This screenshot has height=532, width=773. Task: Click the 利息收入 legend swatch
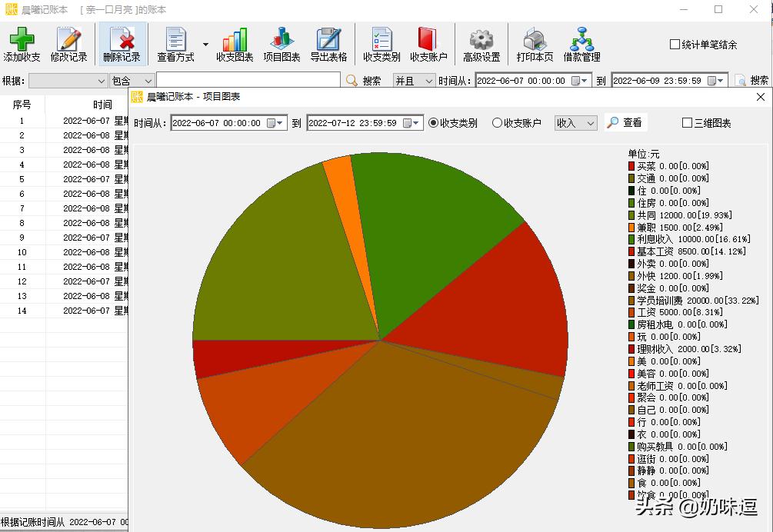631,239
